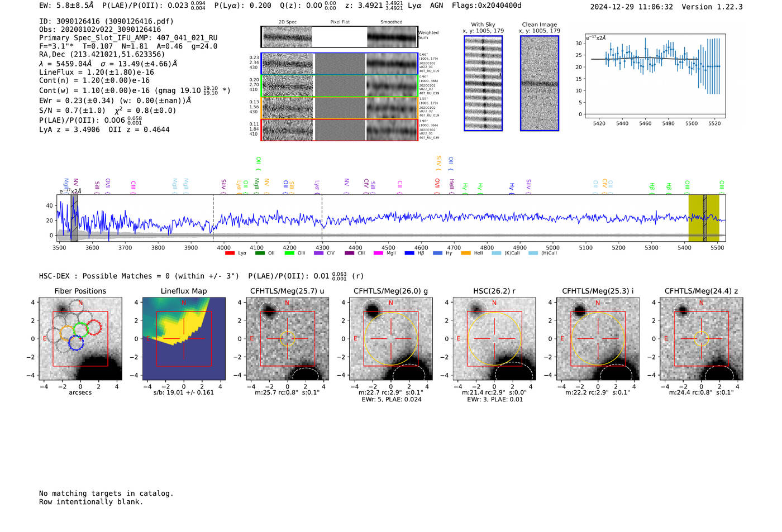
Task: Open the Lineflux Map thumbnail
Action: pos(184,339)
